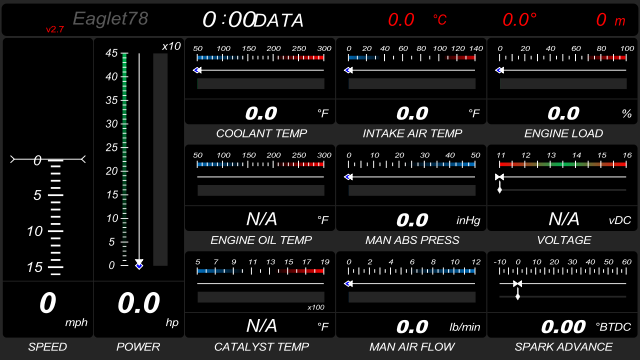Click the manifold air flow arrow pointer
Image resolution: width=640 pixels, height=360 pixels.
(349, 284)
